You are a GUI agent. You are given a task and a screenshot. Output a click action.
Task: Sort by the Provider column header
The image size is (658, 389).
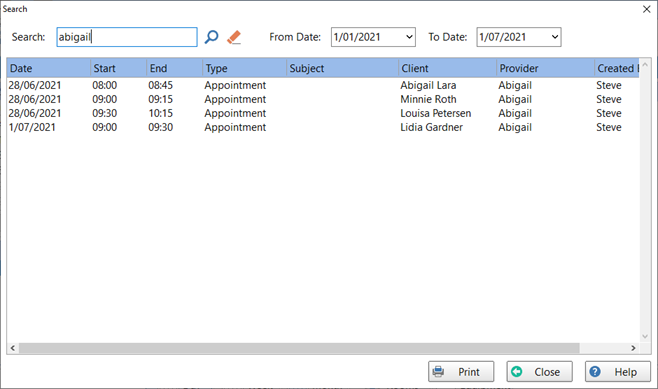click(x=545, y=68)
